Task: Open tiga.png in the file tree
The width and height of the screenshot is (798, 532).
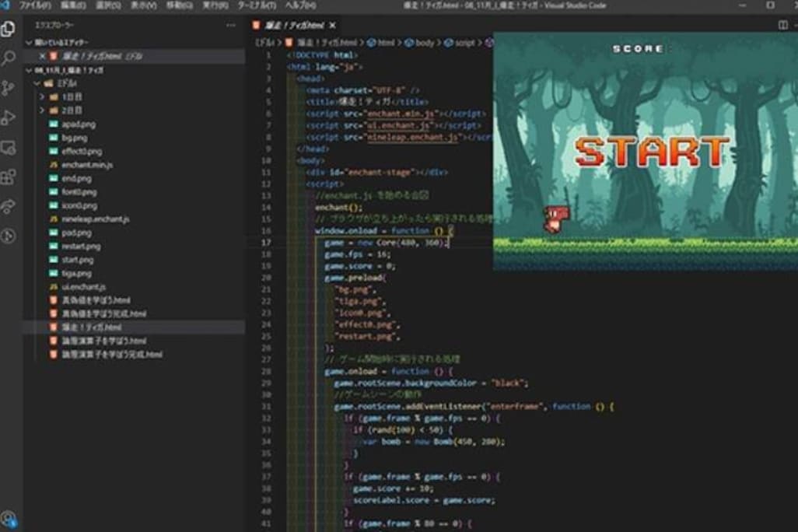Action: pyautogui.click(x=75, y=274)
